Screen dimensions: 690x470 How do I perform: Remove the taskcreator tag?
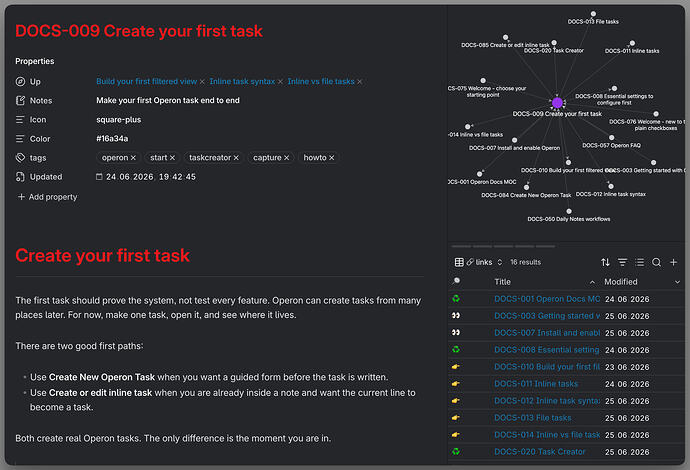[x=236, y=158]
